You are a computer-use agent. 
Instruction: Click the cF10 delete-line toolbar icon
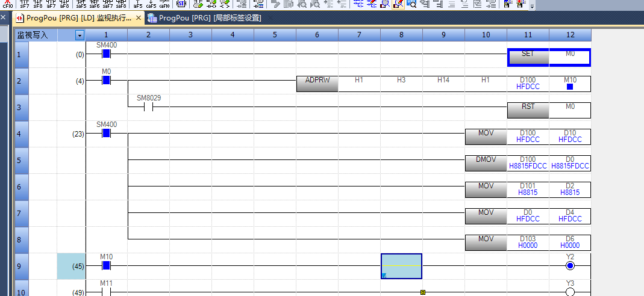click(x=8, y=4)
